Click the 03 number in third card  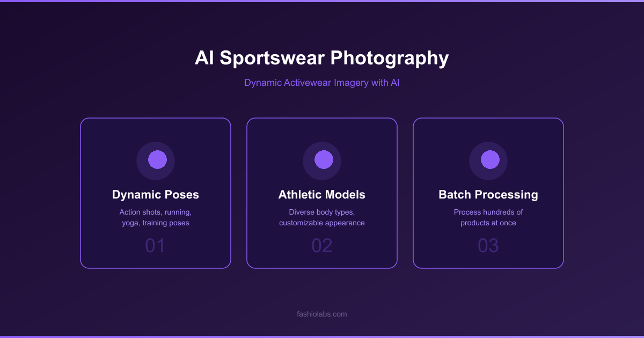tap(488, 246)
